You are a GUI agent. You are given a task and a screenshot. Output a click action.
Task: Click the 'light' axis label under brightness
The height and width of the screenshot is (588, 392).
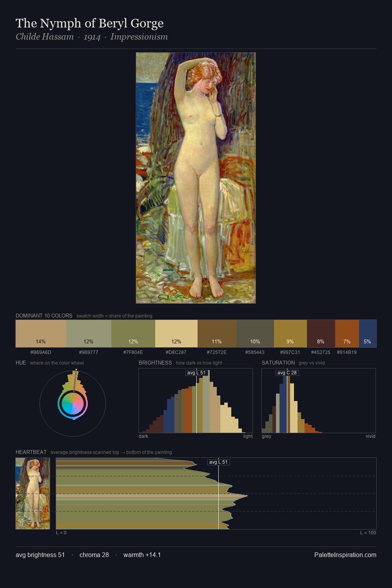coord(248,436)
